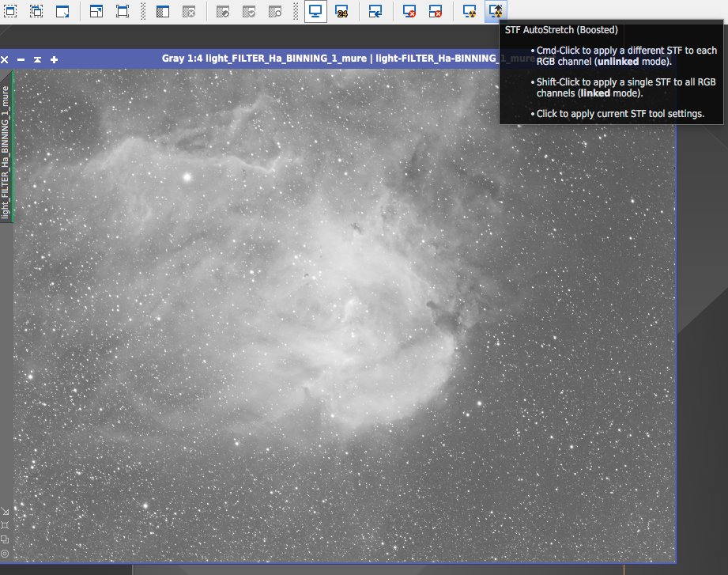Image resolution: width=728 pixels, height=575 pixels.
Task: Click the window-in-corner-brackets toolbar icon
Action: click(x=123, y=11)
